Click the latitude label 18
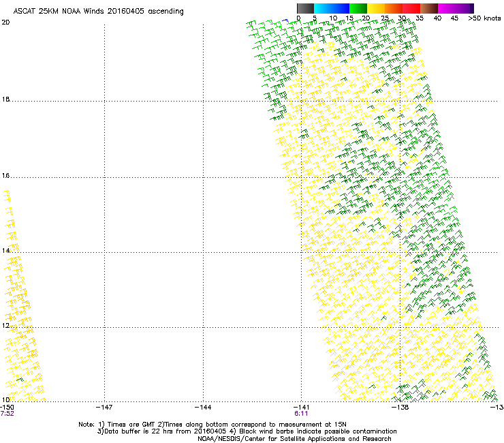This screenshot has width=504, height=443. [x=5, y=99]
